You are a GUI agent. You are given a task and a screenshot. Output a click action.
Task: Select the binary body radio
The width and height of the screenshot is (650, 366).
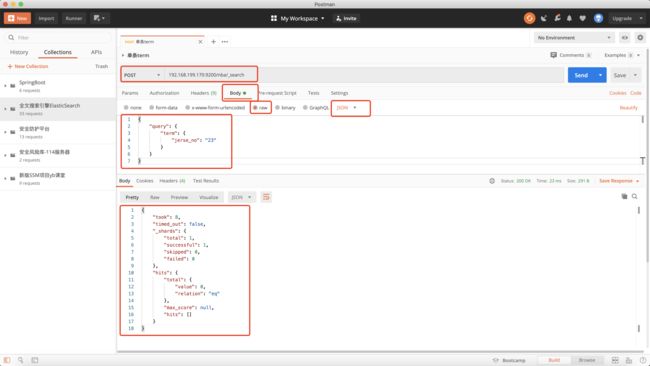pos(277,108)
